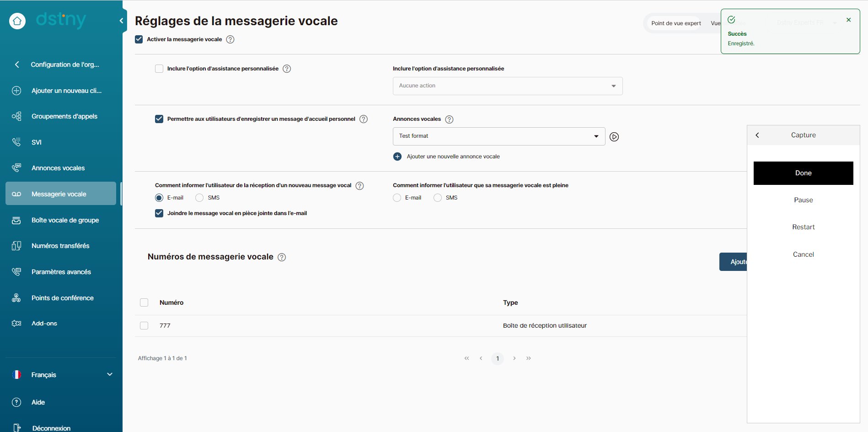868x432 pixels.
Task: Open the Aucune action dropdown
Action: click(508, 86)
